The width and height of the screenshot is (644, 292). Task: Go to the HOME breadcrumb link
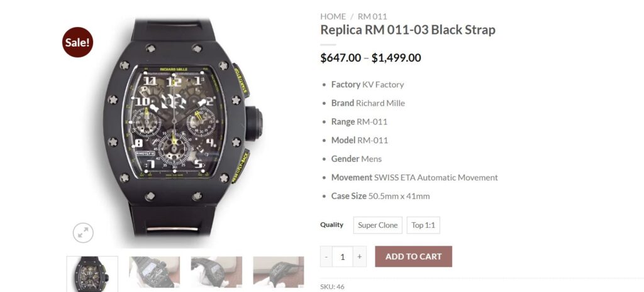click(x=333, y=16)
